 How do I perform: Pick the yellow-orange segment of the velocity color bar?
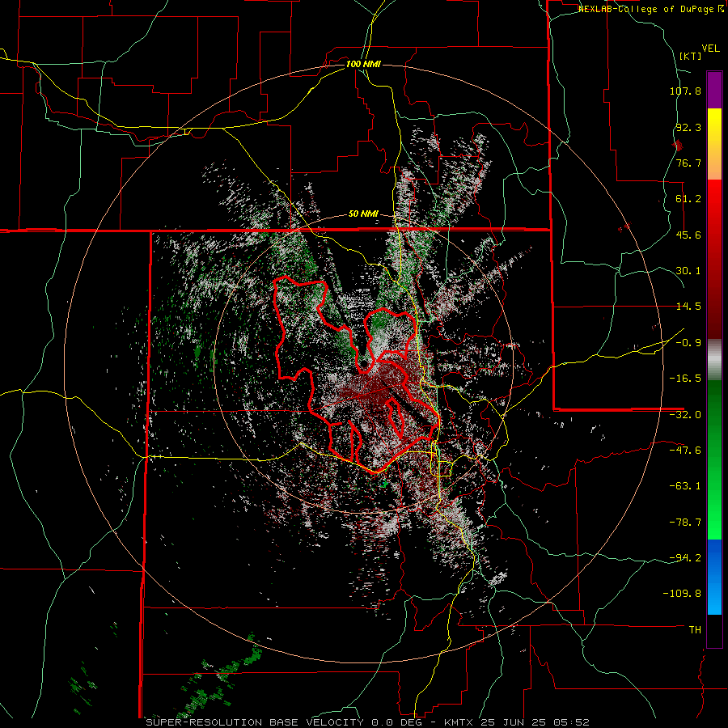[x=714, y=144]
